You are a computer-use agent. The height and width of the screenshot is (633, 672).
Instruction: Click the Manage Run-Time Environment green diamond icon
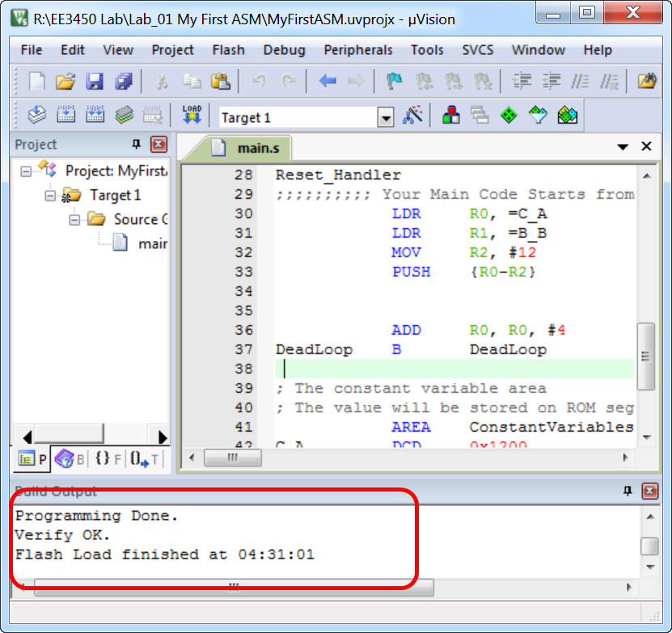[x=509, y=116]
